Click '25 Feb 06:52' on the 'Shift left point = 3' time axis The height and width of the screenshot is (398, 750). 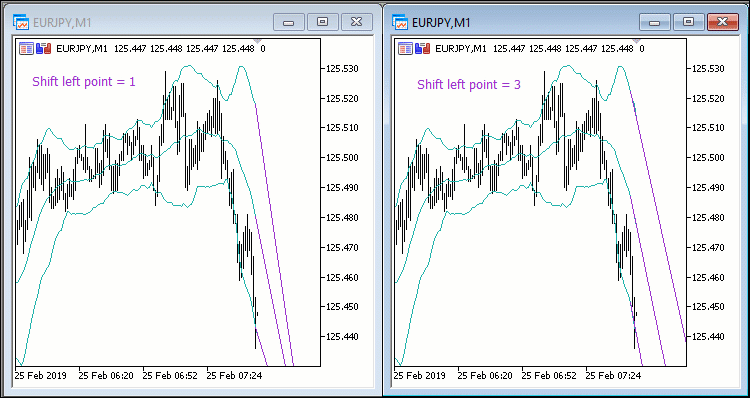tap(549, 375)
